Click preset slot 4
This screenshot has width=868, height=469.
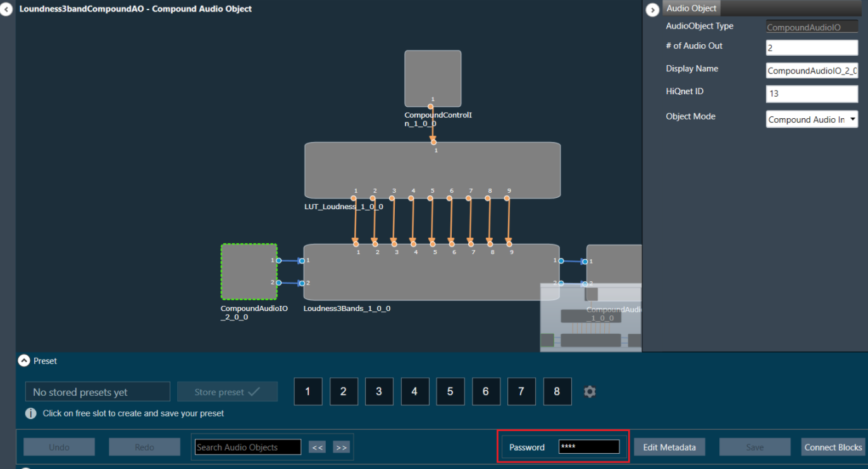tap(414, 392)
